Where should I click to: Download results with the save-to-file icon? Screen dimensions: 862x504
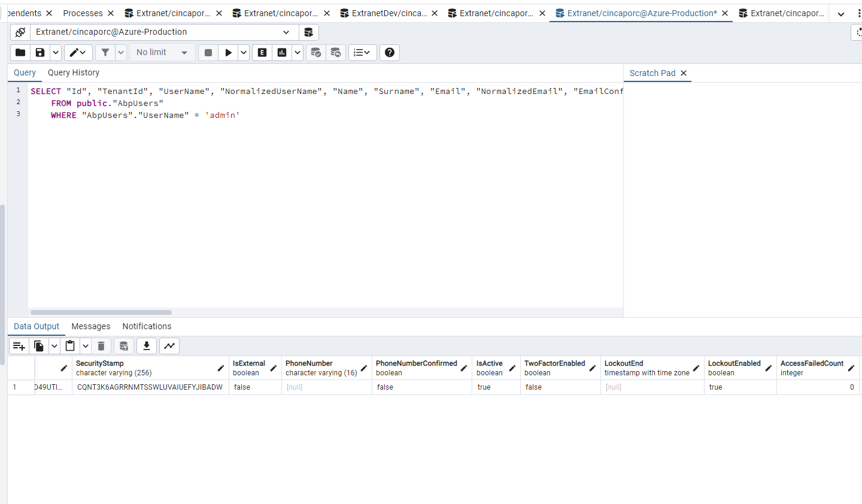point(147,346)
